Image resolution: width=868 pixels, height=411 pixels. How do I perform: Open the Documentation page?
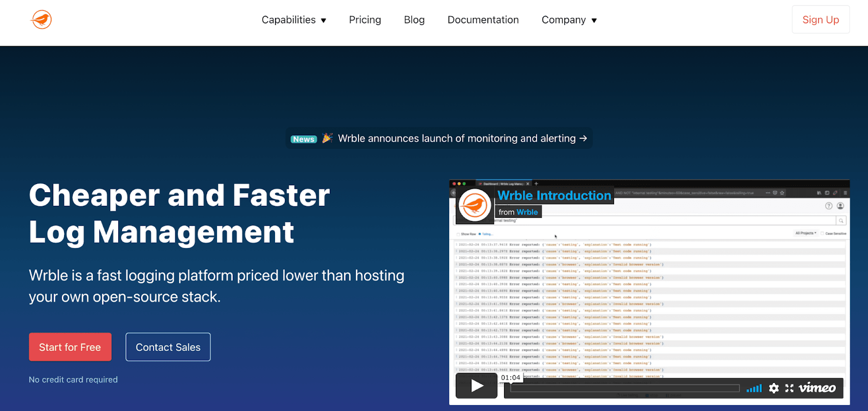(483, 20)
